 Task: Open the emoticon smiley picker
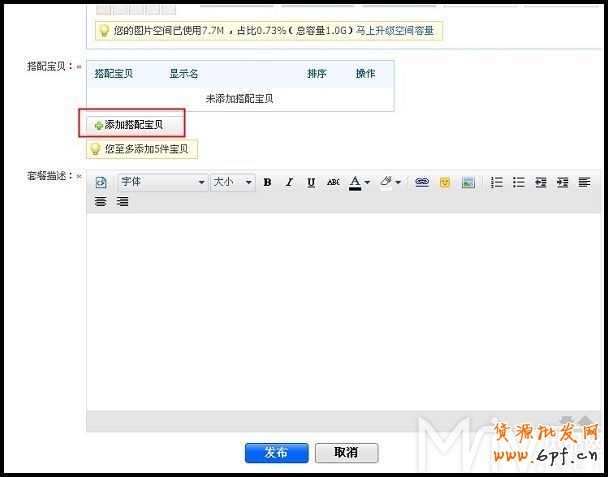tap(445, 183)
